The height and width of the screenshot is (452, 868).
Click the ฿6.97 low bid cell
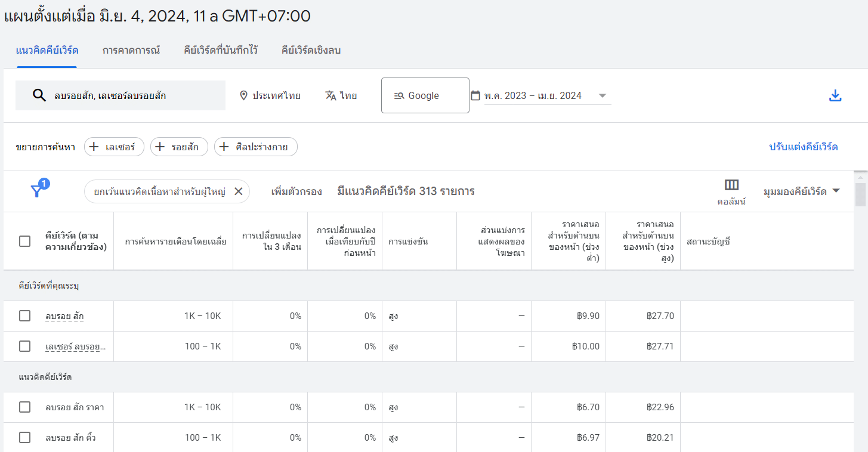point(588,438)
